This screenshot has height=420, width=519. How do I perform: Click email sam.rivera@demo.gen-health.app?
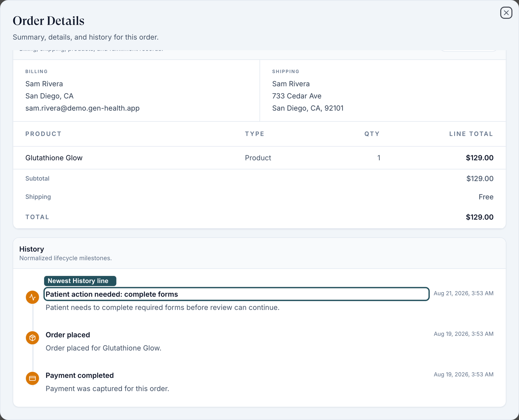[x=82, y=108]
